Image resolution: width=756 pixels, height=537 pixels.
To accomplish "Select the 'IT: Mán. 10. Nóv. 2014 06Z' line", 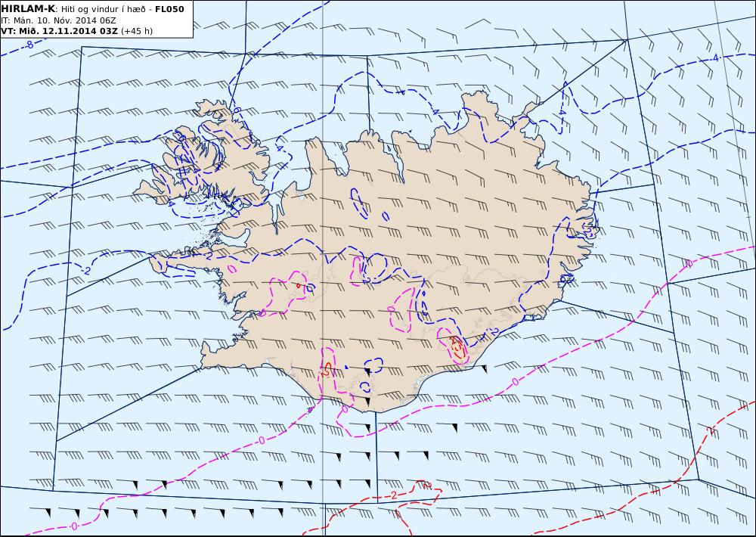I will [58, 20].
